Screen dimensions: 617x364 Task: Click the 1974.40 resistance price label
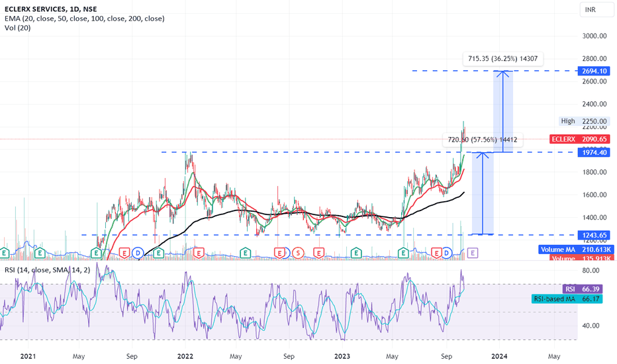594,152
